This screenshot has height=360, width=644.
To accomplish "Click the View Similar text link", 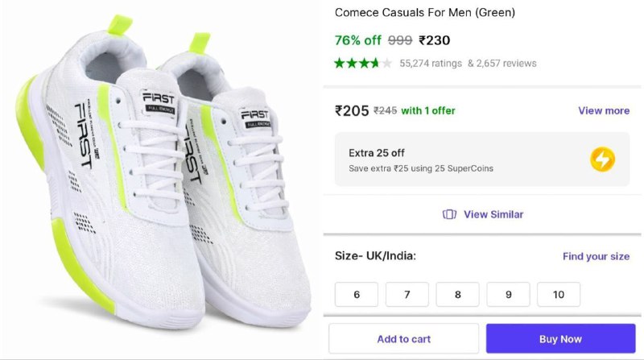I will (493, 214).
